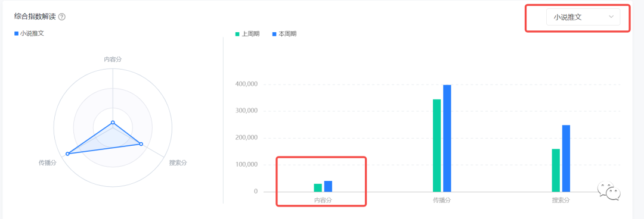Click the radar chart 传播分 data point
This screenshot has width=644, height=219.
pyautogui.click(x=67, y=154)
